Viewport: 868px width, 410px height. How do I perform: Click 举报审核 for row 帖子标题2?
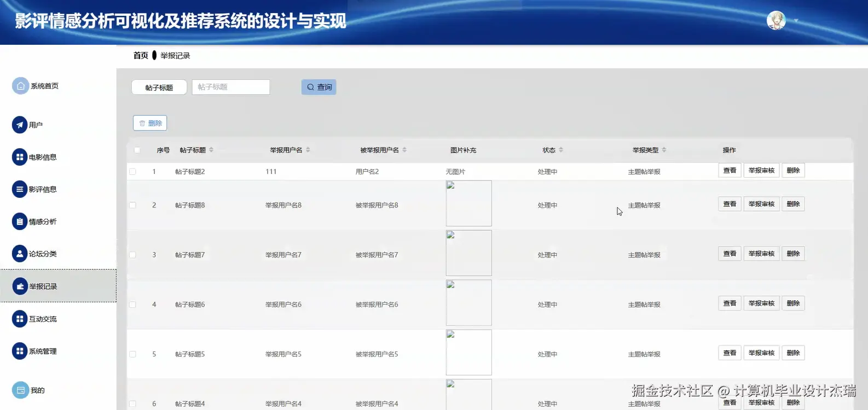coord(761,171)
